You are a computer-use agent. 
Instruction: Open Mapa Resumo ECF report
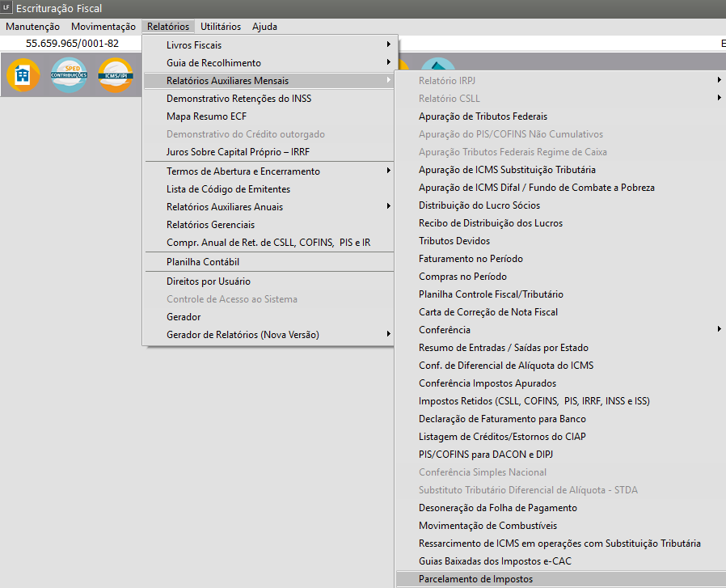click(206, 116)
